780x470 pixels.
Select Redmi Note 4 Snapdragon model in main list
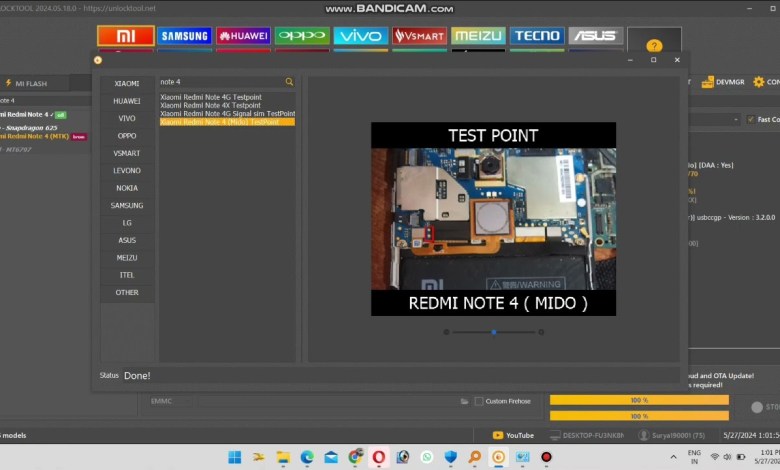pos(33,115)
